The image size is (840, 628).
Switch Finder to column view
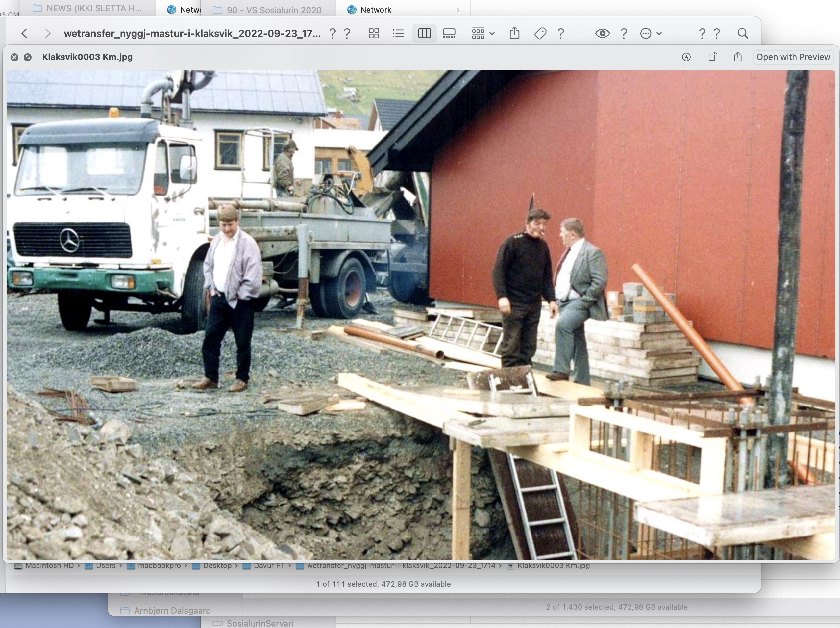pyautogui.click(x=424, y=34)
